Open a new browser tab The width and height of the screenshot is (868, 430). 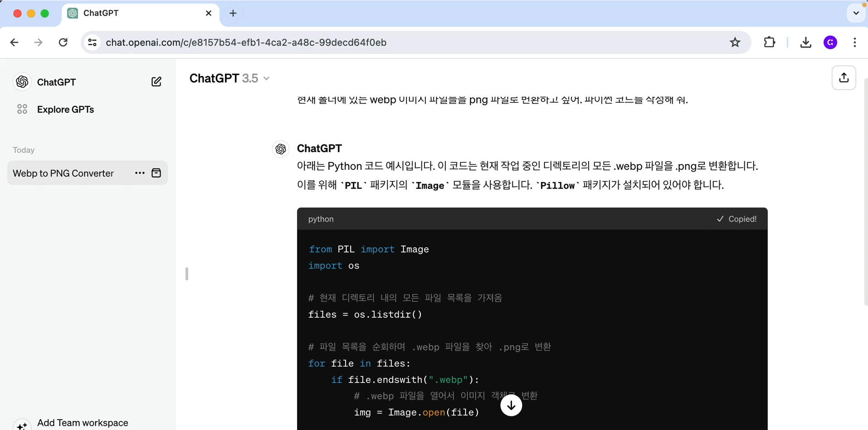[x=233, y=14]
